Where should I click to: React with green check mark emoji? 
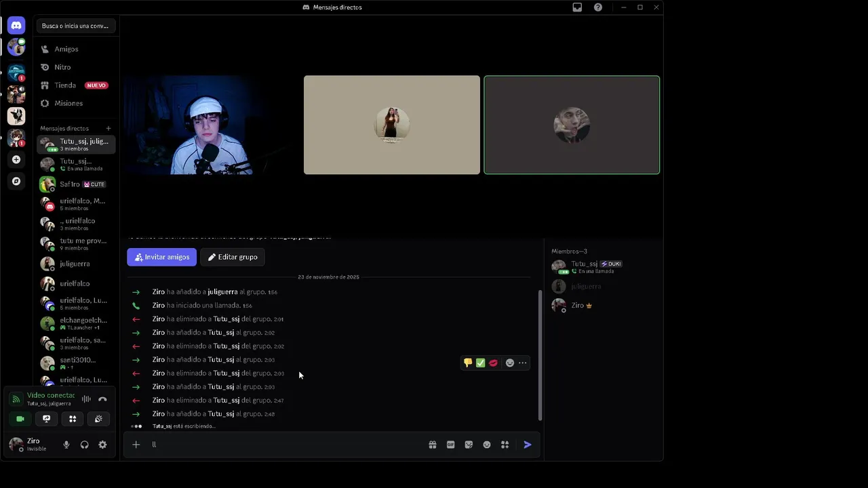point(480,363)
